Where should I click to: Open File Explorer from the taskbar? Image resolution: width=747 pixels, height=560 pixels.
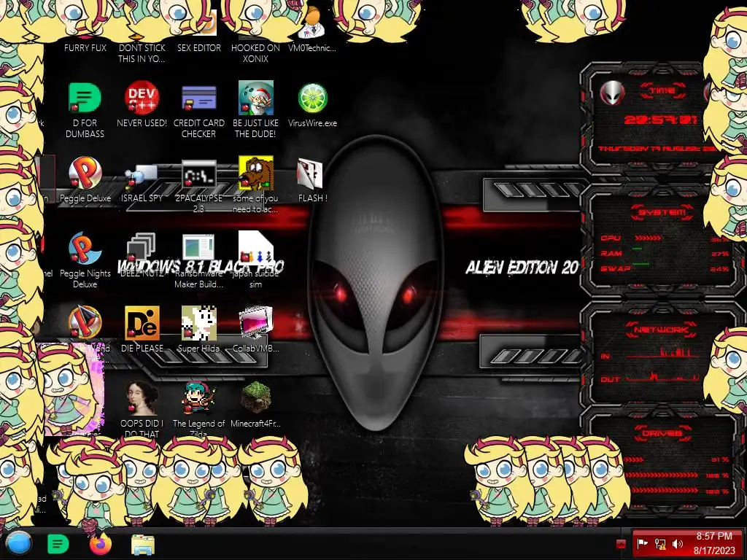click(143, 545)
